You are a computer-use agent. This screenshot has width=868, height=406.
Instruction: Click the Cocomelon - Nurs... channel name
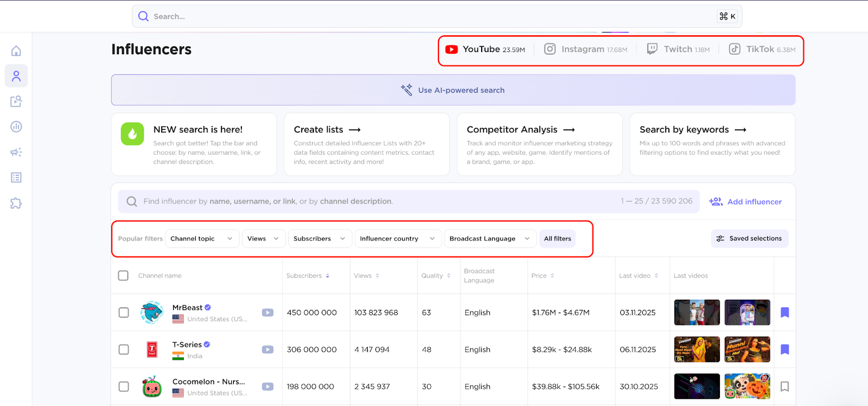209,382
